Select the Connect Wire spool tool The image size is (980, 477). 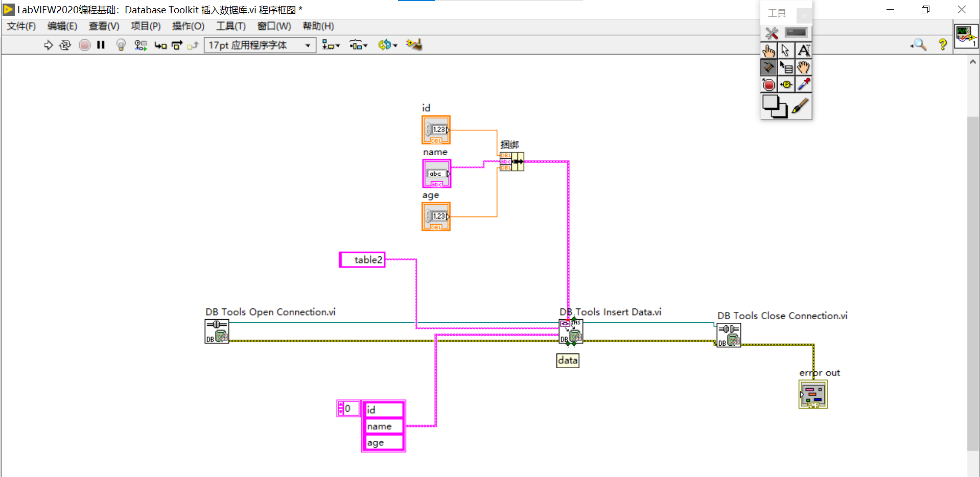769,67
